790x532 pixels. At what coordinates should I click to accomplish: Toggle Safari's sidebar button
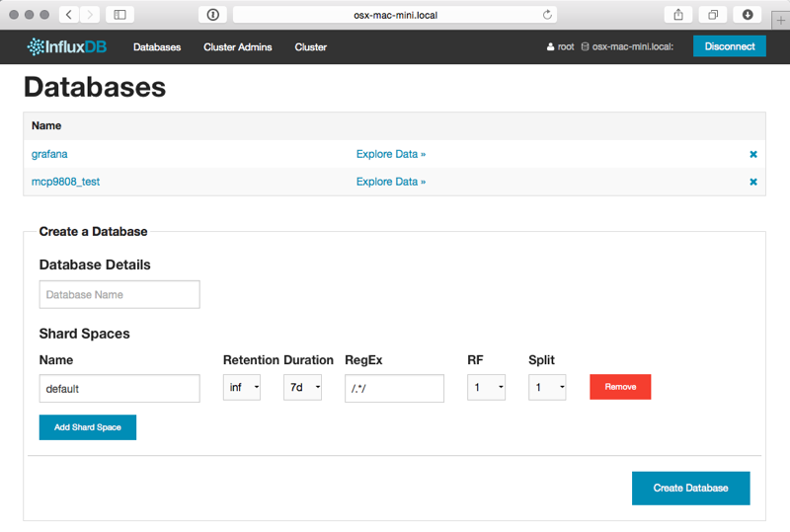click(119, 15)
